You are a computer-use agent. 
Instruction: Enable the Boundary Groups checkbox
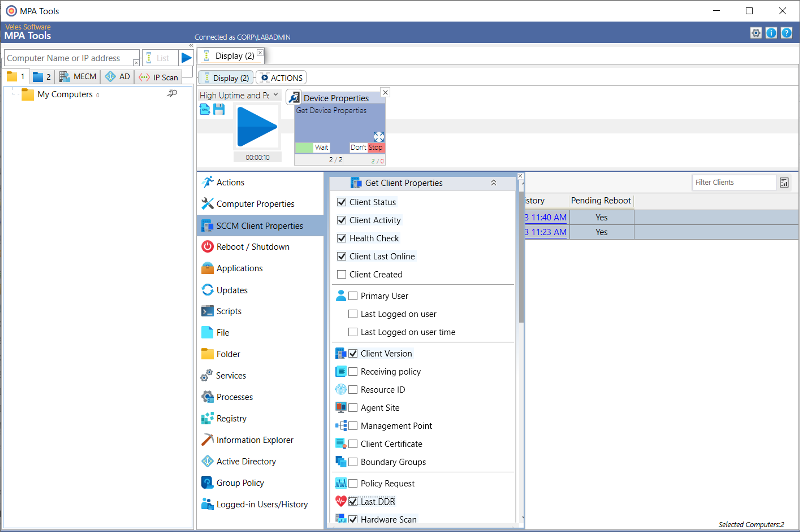353,462
